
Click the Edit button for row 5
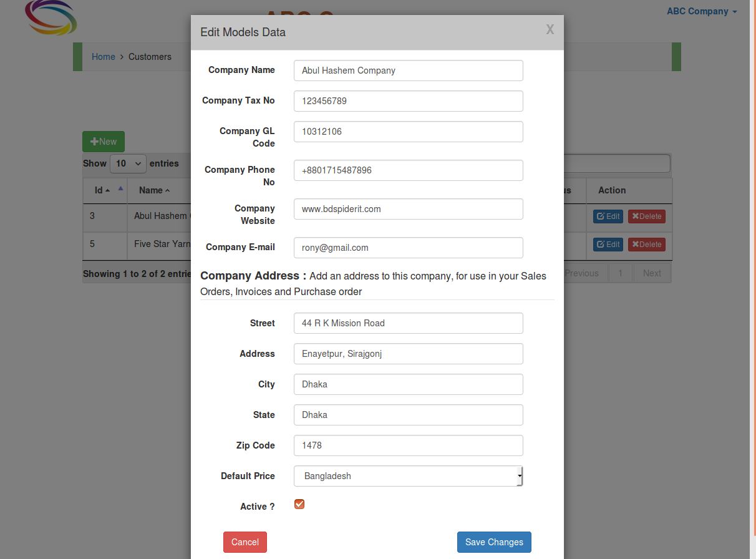[608, 245]
